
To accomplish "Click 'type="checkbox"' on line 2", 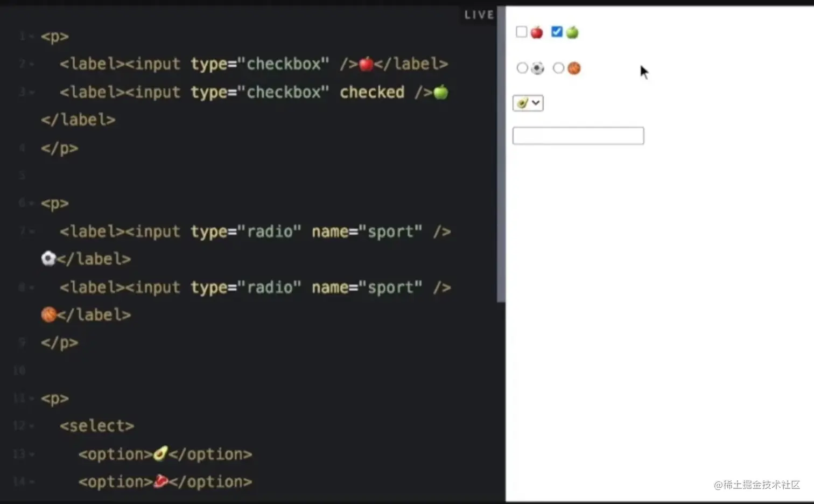I will (260, 64).
